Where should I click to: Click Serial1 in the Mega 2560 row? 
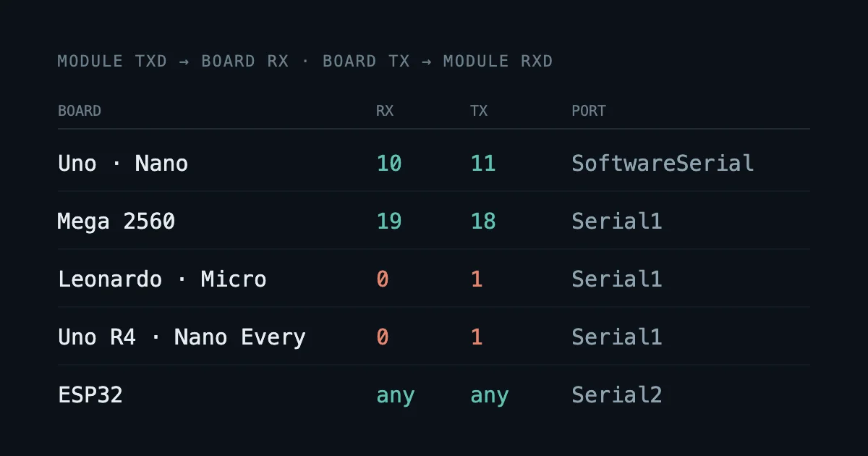[617, 221]
